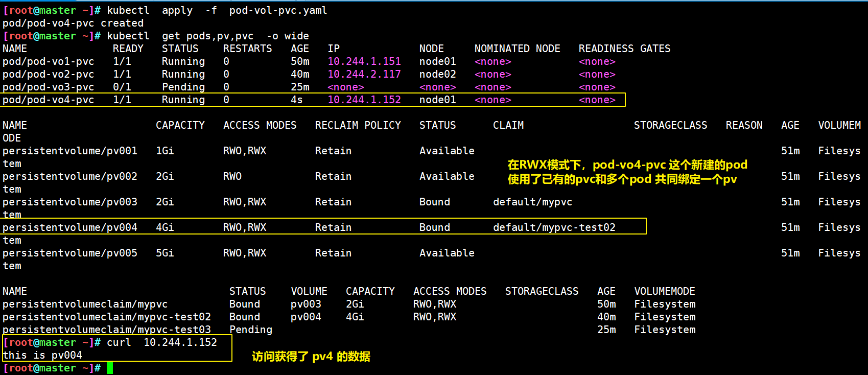Select IP address 10.244.2.117

click(364, 74)
